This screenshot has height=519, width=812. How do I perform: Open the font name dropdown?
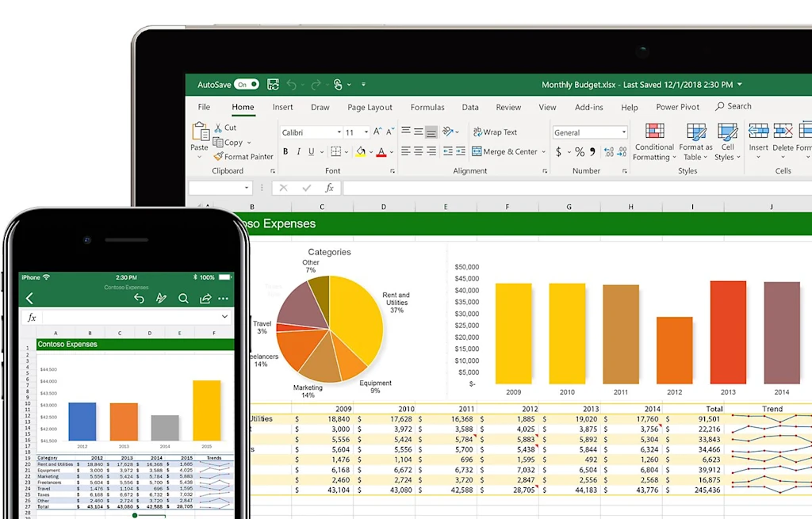(x=338, y=131)
